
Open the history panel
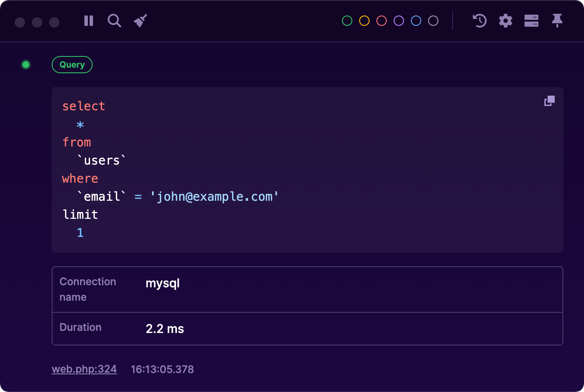tap(479, 20)
